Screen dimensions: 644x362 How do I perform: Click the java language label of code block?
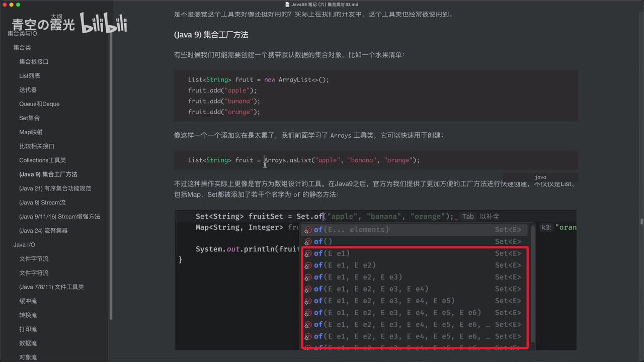click(x=540, y=177)
